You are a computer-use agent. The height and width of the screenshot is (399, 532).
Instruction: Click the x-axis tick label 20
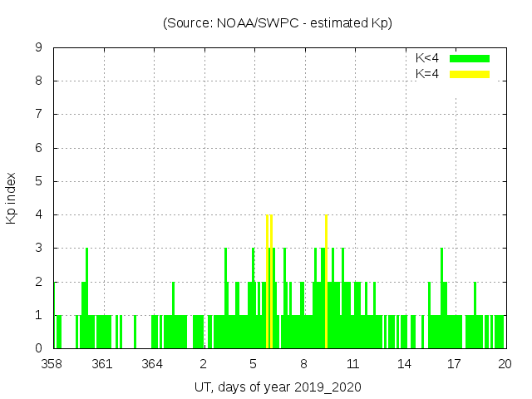[504, 364]
